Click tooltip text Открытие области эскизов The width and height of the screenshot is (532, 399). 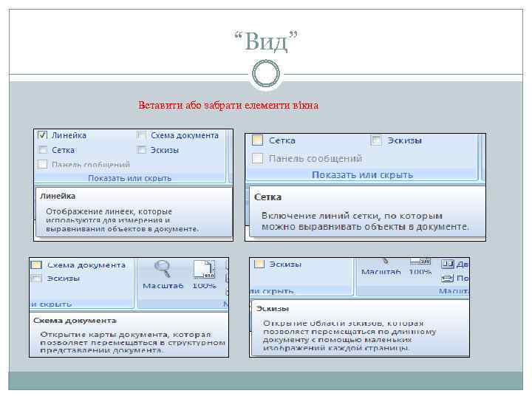pos(323,324)
